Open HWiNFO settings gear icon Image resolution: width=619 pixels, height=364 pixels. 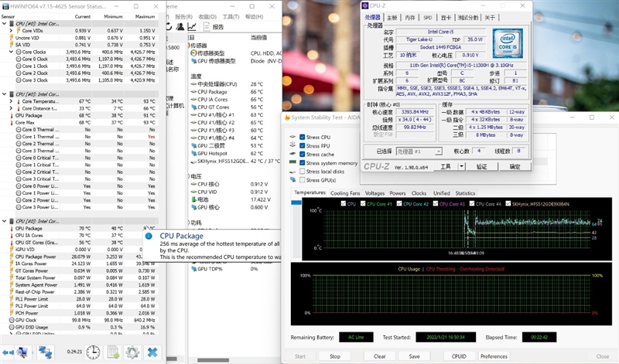pyautogui.click(x=132, y=352)
